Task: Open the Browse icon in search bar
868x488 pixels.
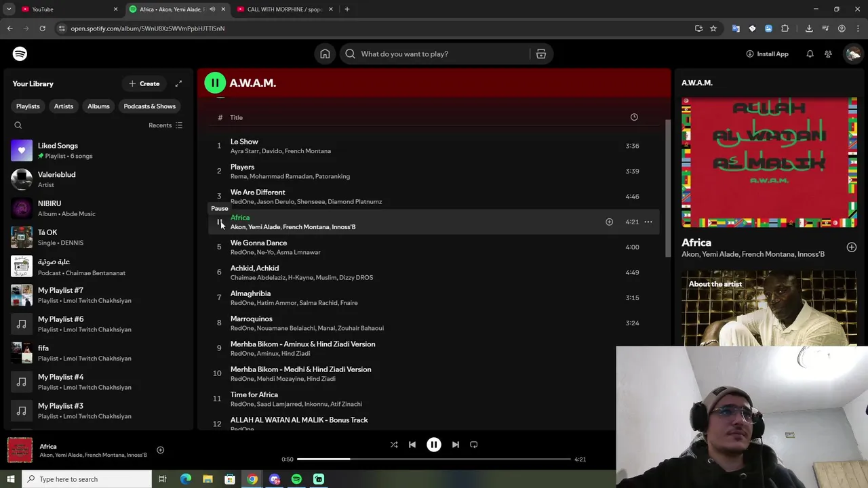Action: pos(540,54)
